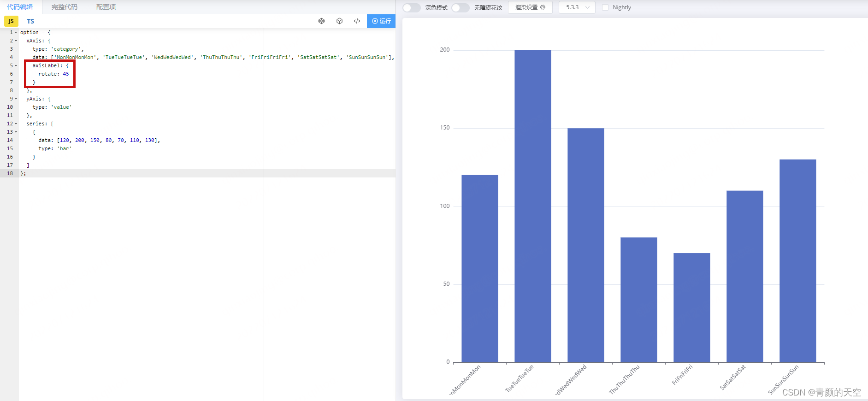The height and width of the screenshot is (401, 868).
Task: Click the type: 'bar' code line
Action: pos(55,148)
